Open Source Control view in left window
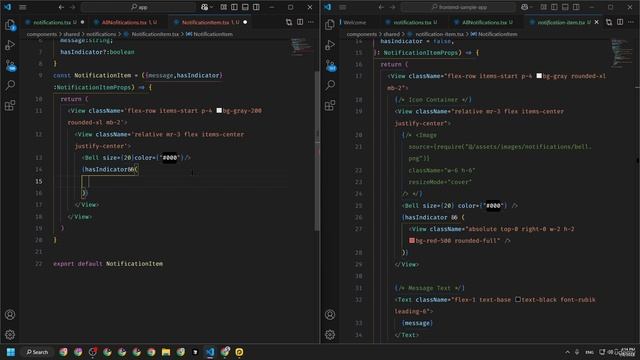Image resolution: width=640 pixels, height=360 pixels. click(10, 65)
